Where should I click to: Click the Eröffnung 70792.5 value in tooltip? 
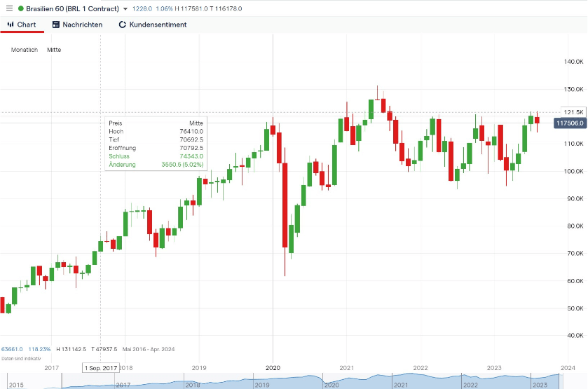tap(191, 148)
